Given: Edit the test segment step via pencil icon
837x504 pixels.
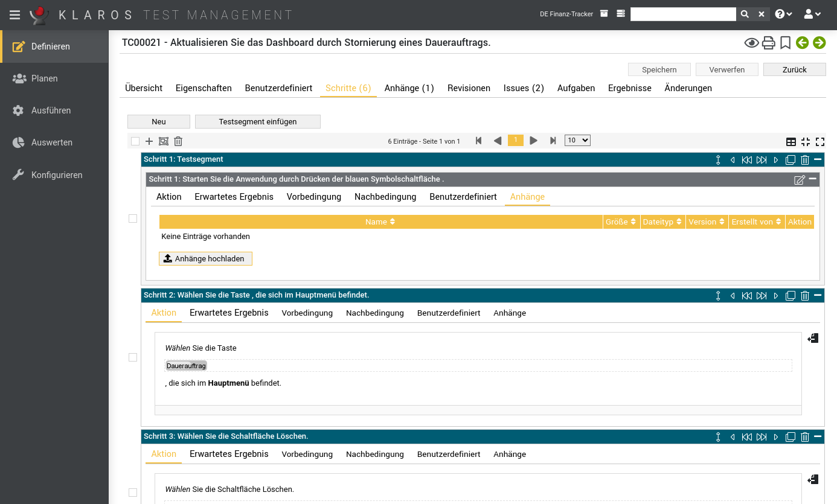Looking at the screenshot, I should [x=800, y=180].
